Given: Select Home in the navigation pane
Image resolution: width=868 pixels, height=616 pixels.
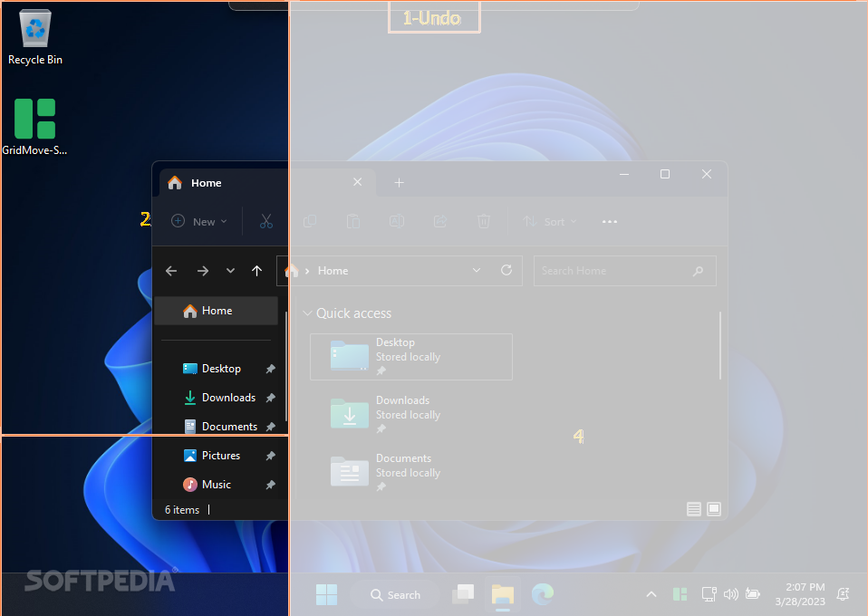Looking at the screenshot, I should tap(217, 311).
